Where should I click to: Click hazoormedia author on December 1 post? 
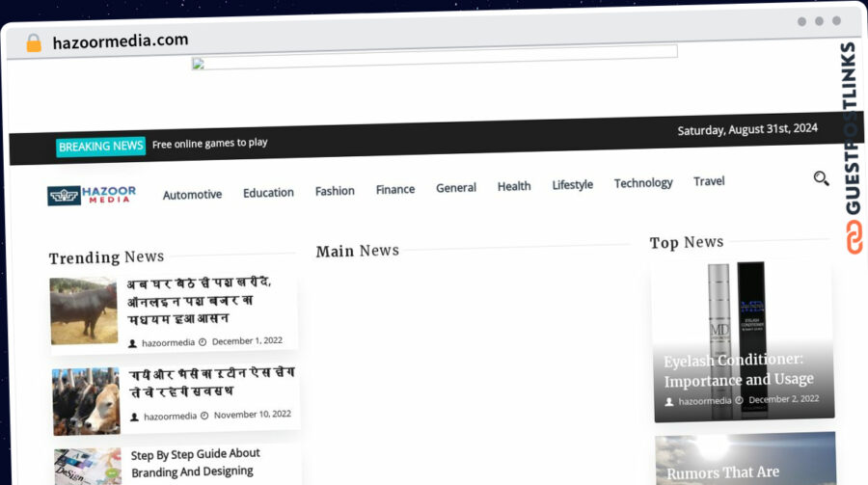pos(168,342)
